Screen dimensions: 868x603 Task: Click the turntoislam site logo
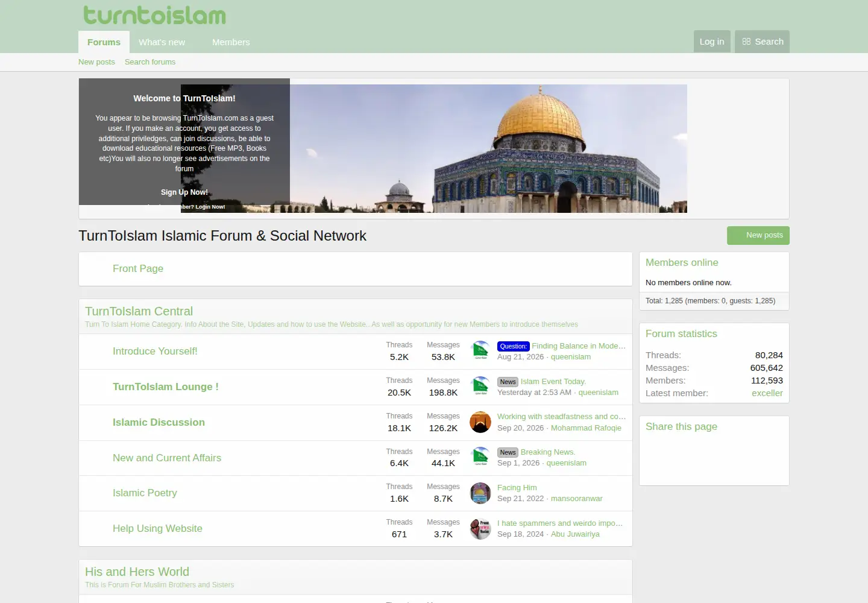[x=155, y=15]
